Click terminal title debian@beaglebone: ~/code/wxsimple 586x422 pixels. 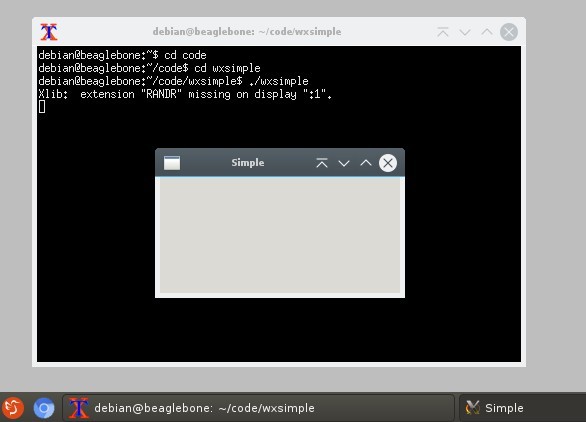[x=247, y=32]
